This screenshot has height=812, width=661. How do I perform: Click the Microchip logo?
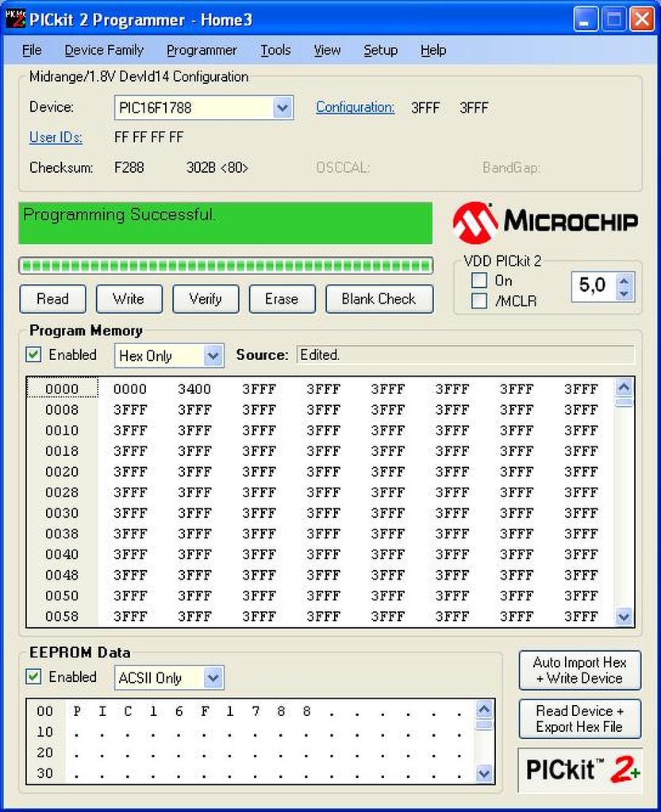pos(545,223)
